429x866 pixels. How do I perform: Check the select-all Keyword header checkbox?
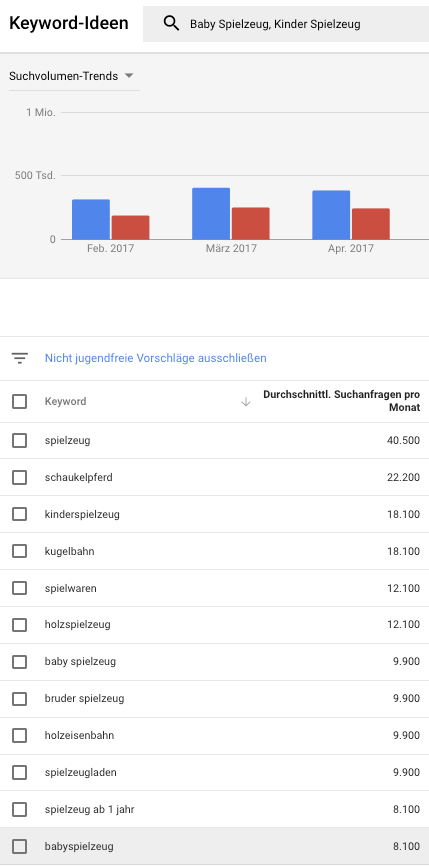pos(19,402)
